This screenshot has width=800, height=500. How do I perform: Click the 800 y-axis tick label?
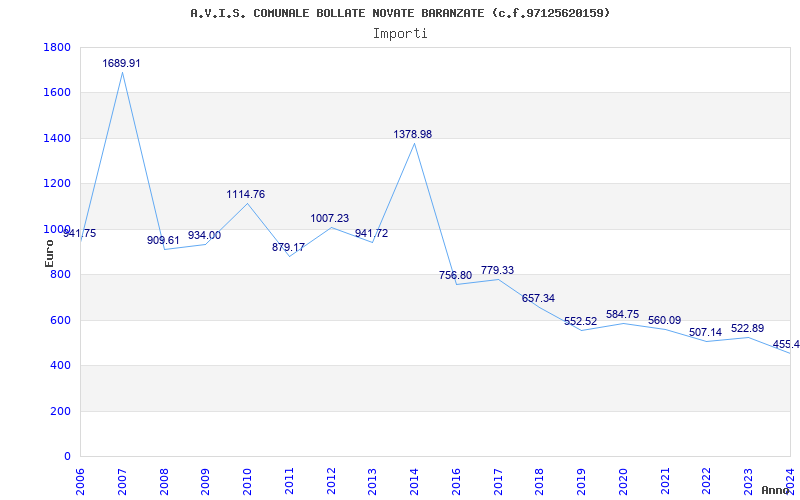[60, 274]
